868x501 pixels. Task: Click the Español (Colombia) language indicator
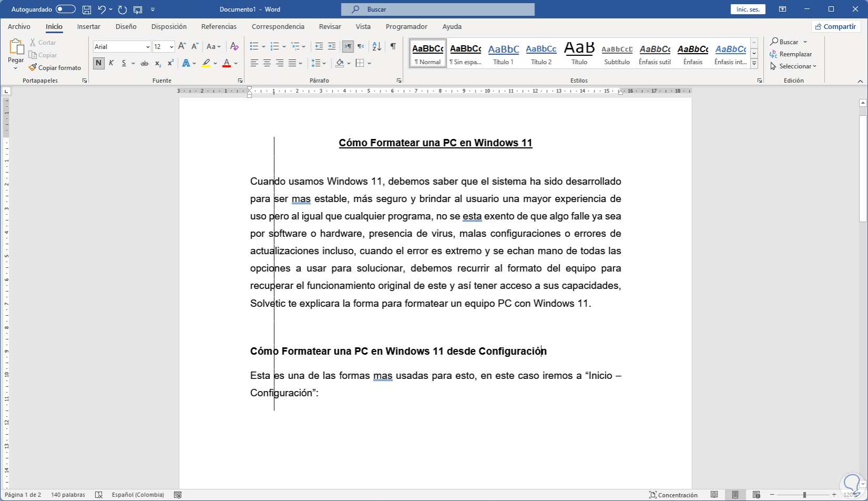(x=138, y=495)
